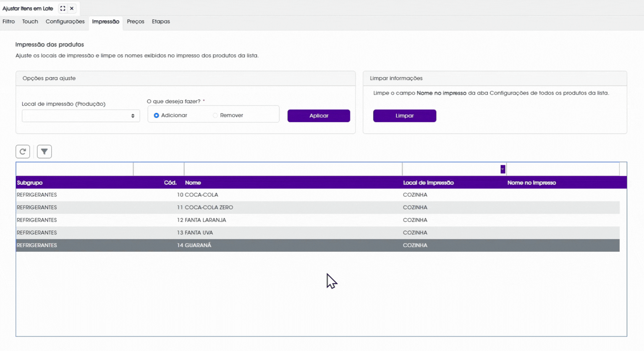The height and width of the screenshot is (351, 644).
Task: Sort by the Nome column header
Action: point(193,182)
